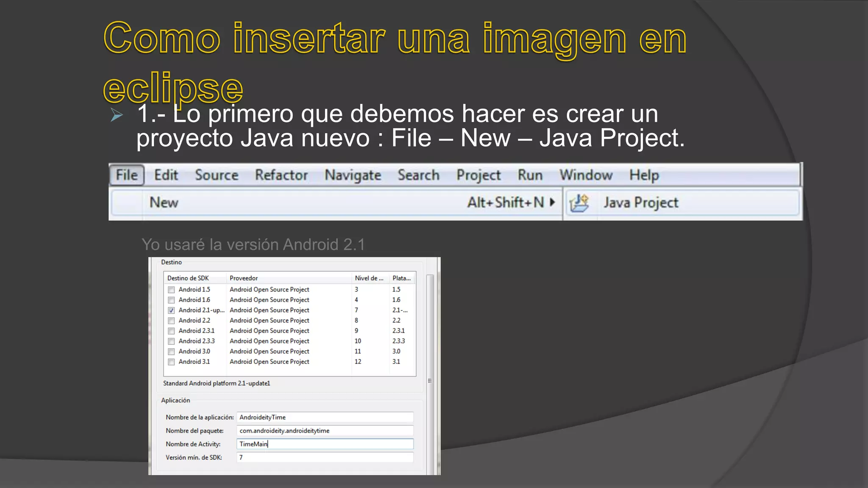Click the Nombre de la aplicación field

[x=325, y=417]
